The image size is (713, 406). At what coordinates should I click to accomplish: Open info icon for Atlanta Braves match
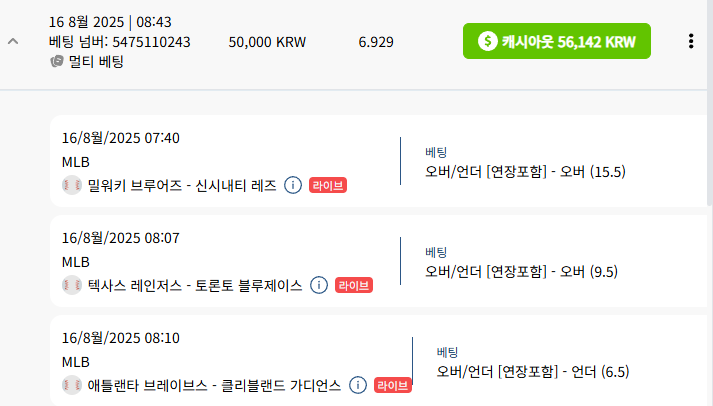pyautogui.click(x=358, y=386)
